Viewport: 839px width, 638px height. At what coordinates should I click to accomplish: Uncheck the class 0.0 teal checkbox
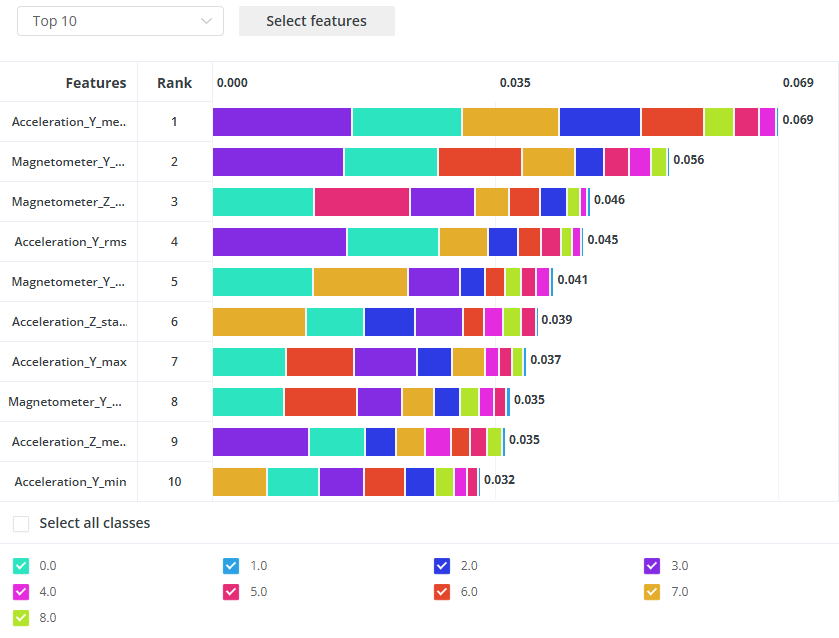[21, 566]
